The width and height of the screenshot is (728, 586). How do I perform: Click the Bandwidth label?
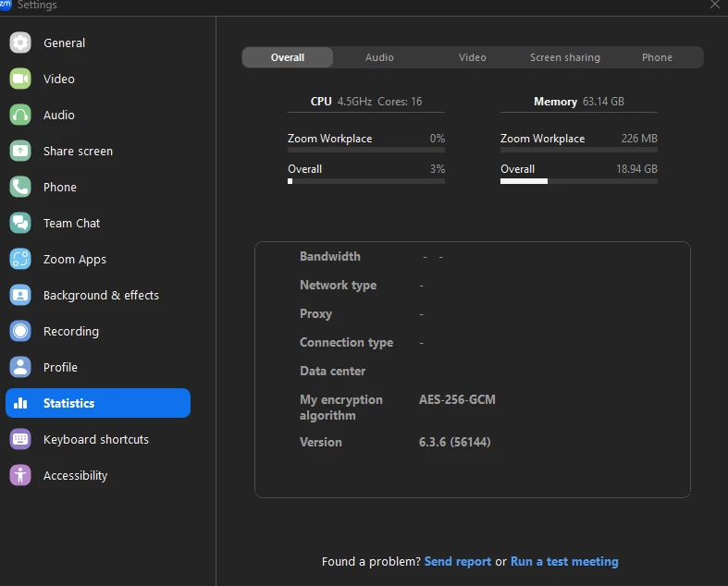coord(329,257)
